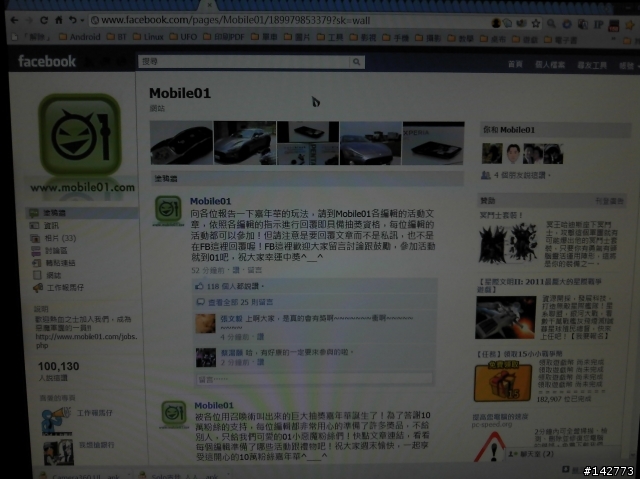The width and height of the screenshot is (640, 479).
Task: Open 個人檔案 in Facebook top bar
Action: point(550,65)
